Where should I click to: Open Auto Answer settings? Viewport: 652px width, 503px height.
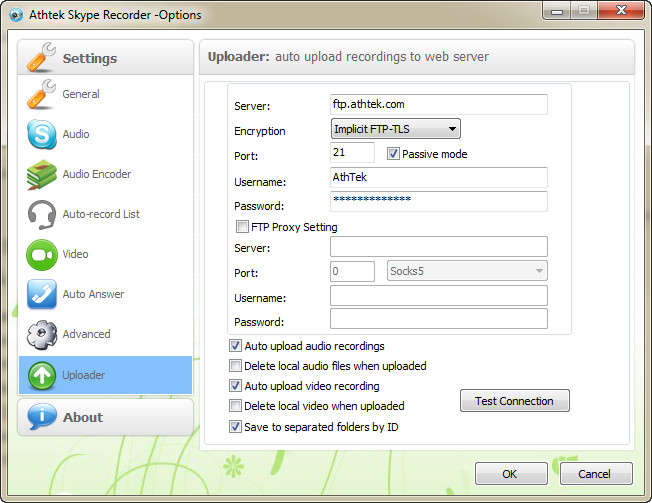(105, 294)
